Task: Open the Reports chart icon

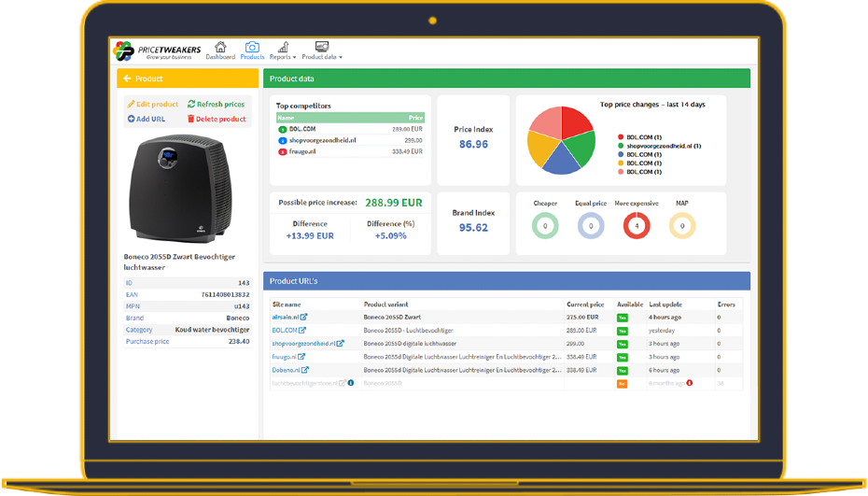Action: coord(283,47)
